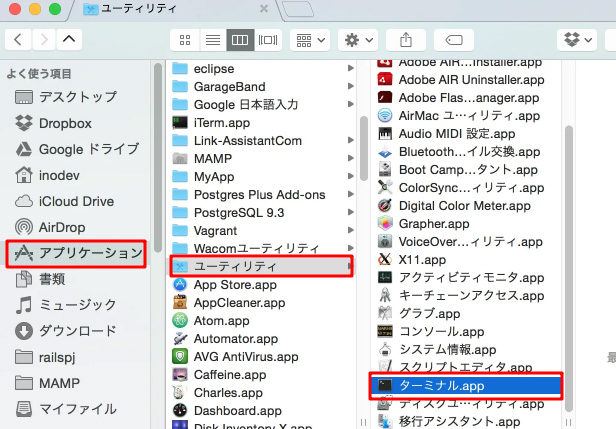Select アクティビティモニタ.app
This screenshot has height=429, width=616.
(468, 277)
